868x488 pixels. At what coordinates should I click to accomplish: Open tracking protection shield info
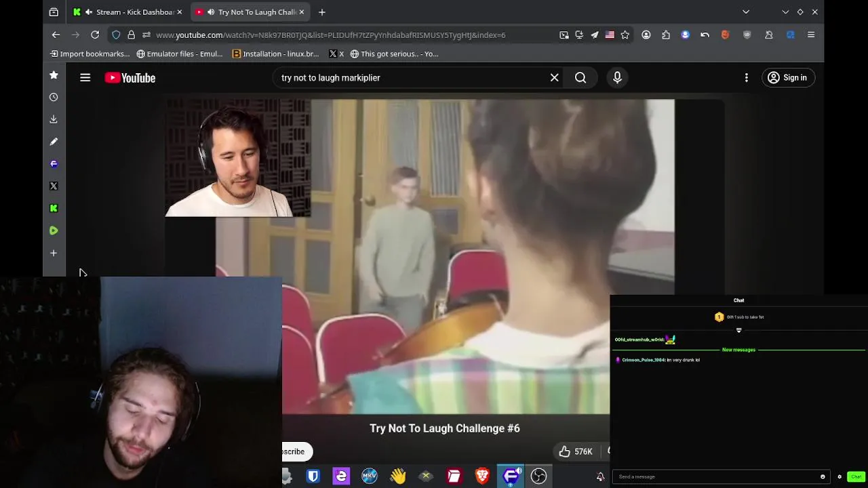[116, 35]
